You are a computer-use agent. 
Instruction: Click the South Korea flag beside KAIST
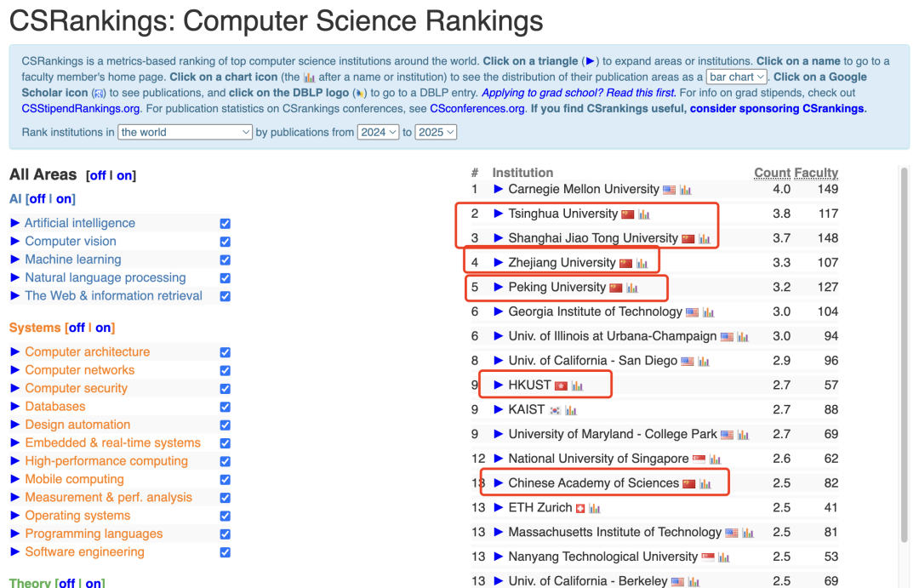555,410
